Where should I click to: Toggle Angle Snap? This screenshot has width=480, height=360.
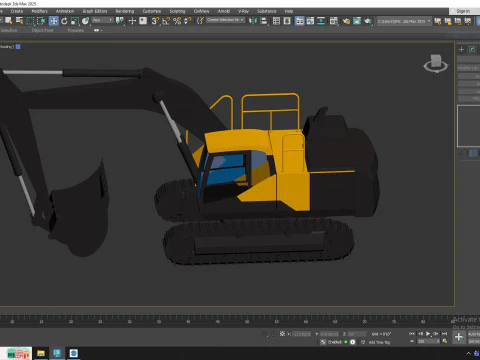(x=166, y=21)
